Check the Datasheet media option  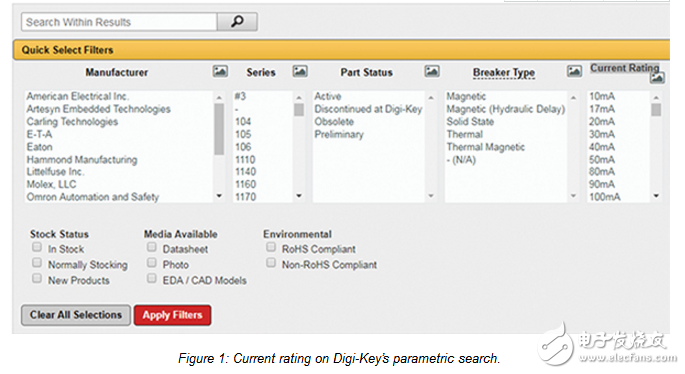(x=152, y=247)
